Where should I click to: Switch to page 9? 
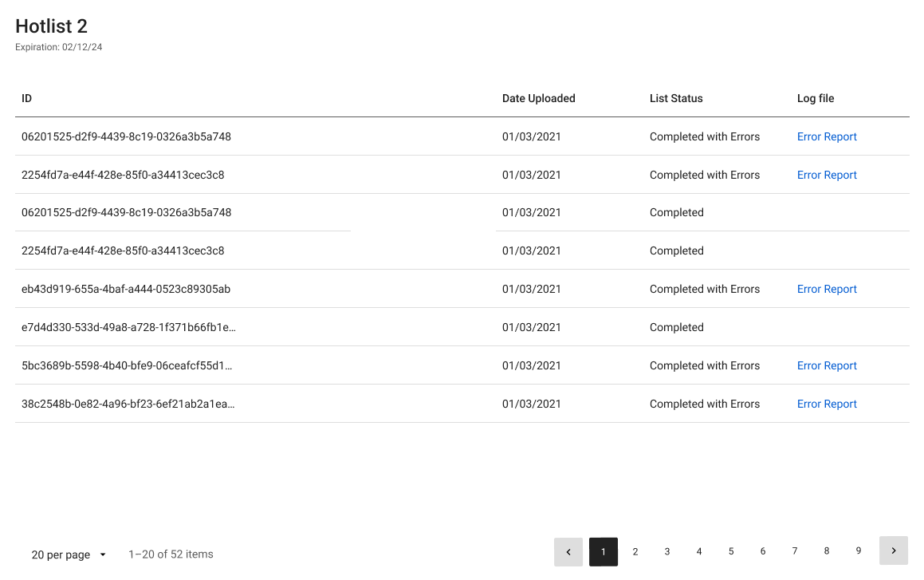pyautogui.click(x=859, y=551)
